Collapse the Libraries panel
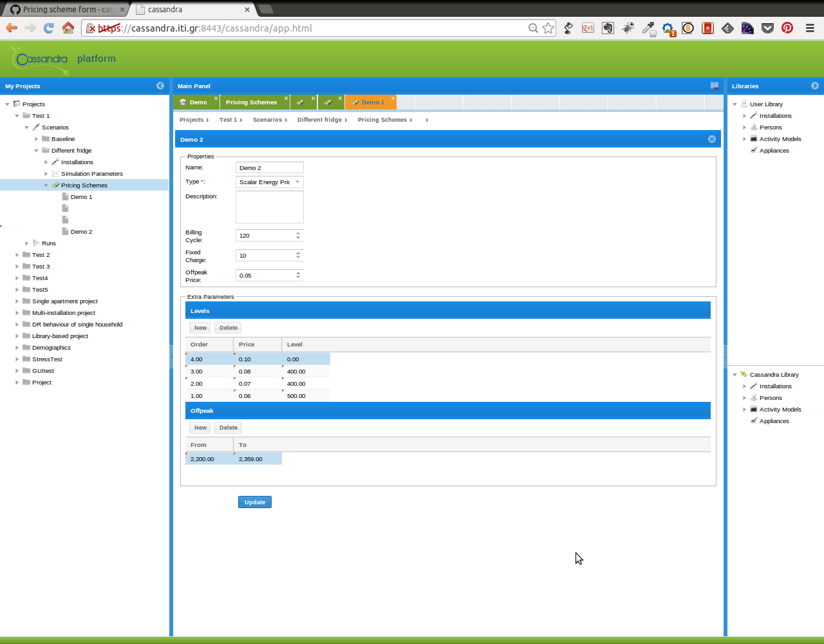 pyautogui.click(x=815, y=86)
